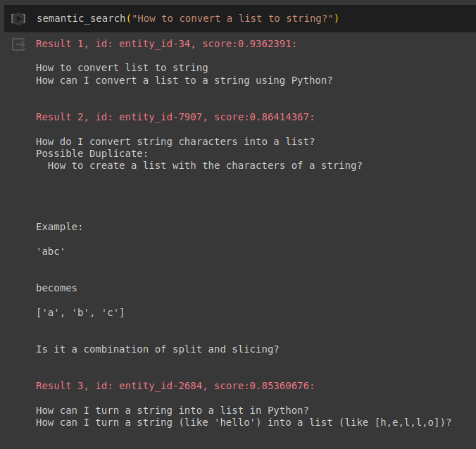Run the semantic_search code cell

pyautogui.click(x=18, y=18)
